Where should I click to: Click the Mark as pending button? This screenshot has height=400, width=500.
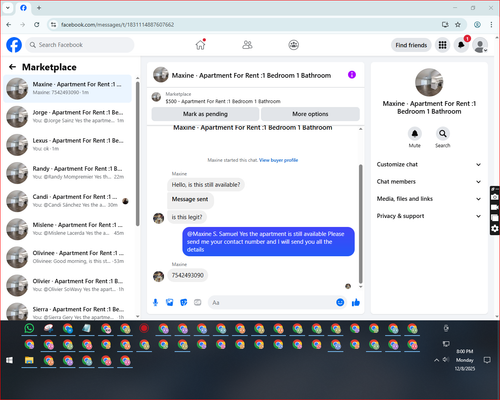tap(205, 114)
